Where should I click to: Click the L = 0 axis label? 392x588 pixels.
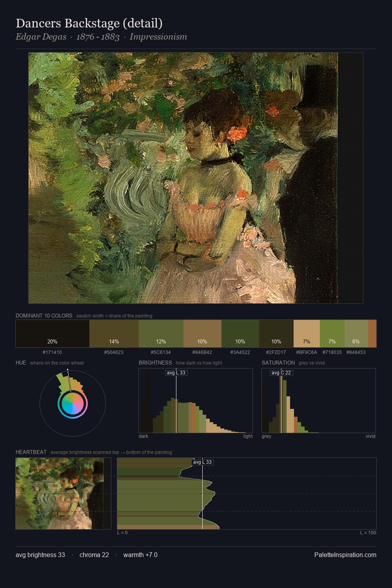[122, 533]
